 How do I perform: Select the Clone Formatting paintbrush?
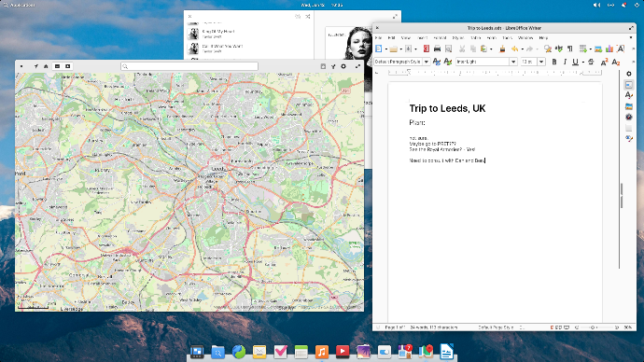pos(502,49)
